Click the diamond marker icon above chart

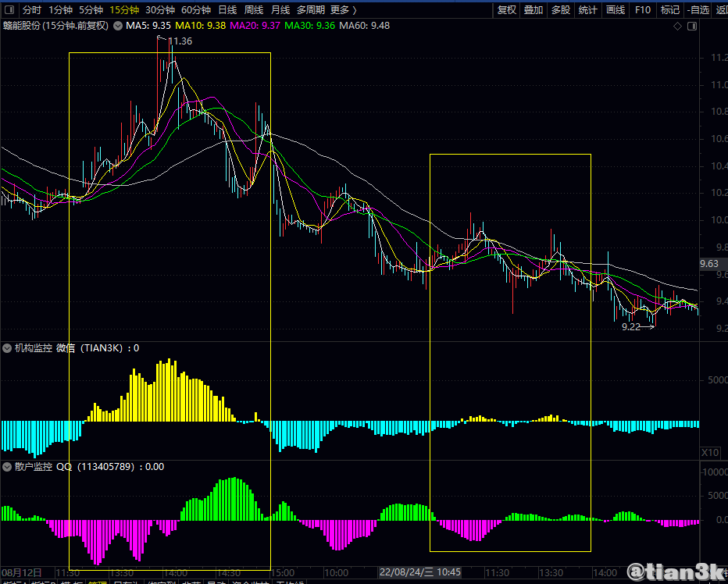click(677, 26)
